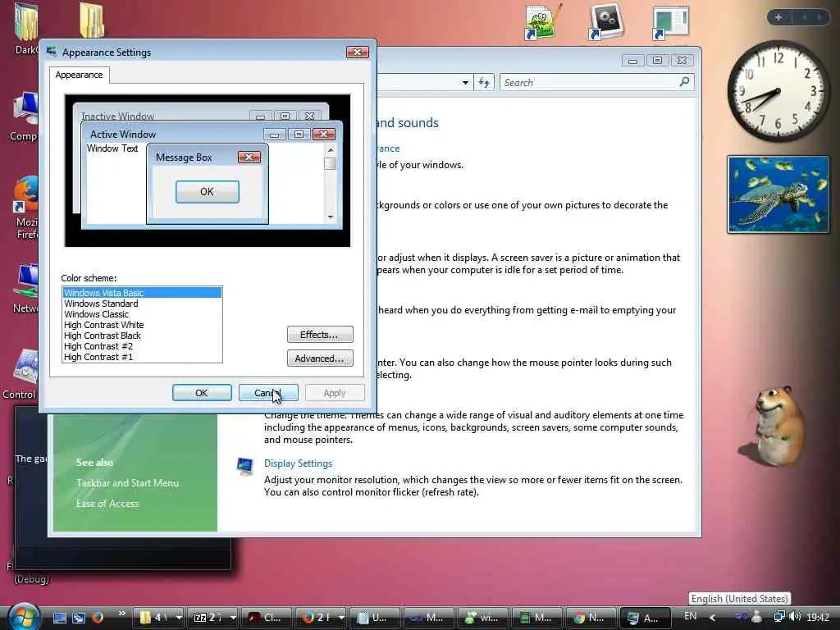Select Windows Standard color scheme

pos(142,304)
